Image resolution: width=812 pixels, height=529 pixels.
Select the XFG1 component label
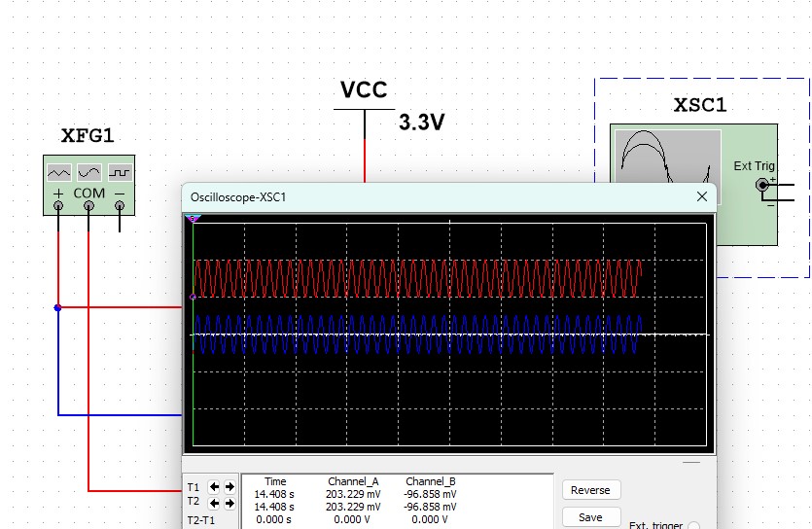[87, 135]
